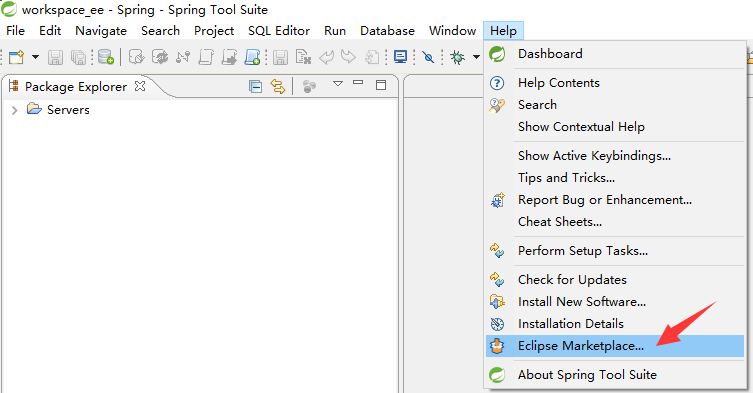Click the Installation Details icon
This screenshot has width=753, height=393.
(x=497, y=324)
